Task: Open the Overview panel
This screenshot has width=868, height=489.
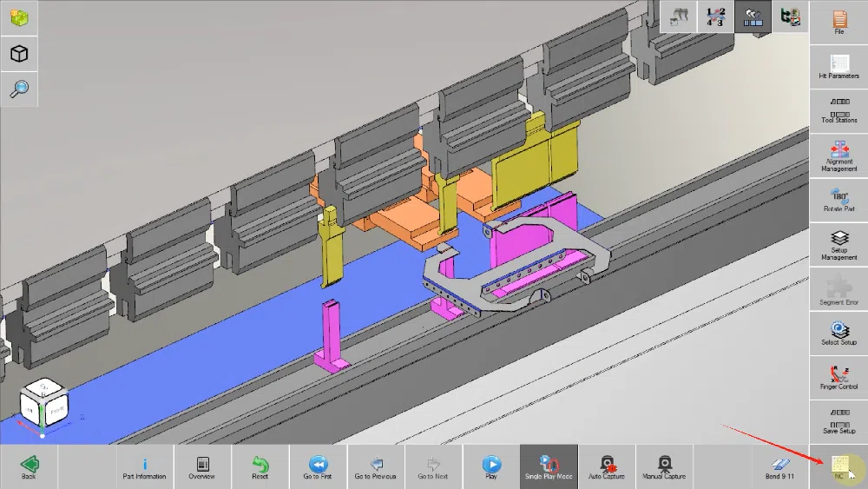Action: (202, 467)
